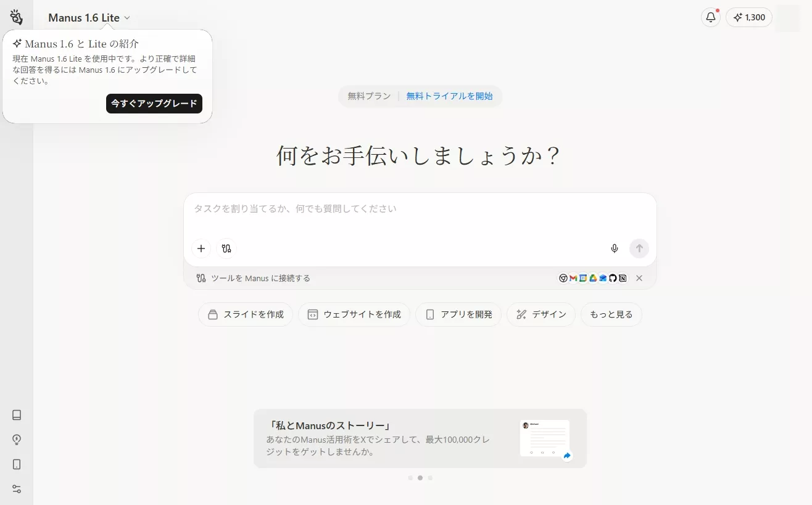Screen dimensions: 812x505
Task: Open the mobile app icon in sidebar
Action: click(16, 464)
